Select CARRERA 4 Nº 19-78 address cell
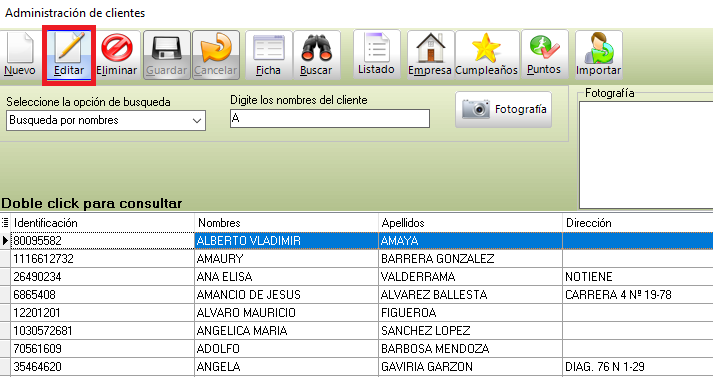713x377 pixels. 638,295
